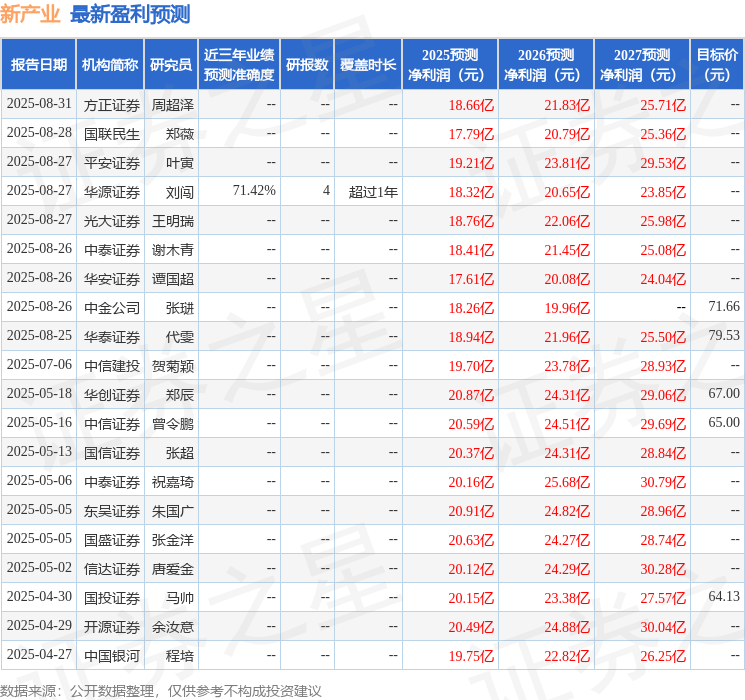Click value 30.79亿 in 祝嘉琦 row
Screen dimensions: 745x700
(x=663, y=482)
